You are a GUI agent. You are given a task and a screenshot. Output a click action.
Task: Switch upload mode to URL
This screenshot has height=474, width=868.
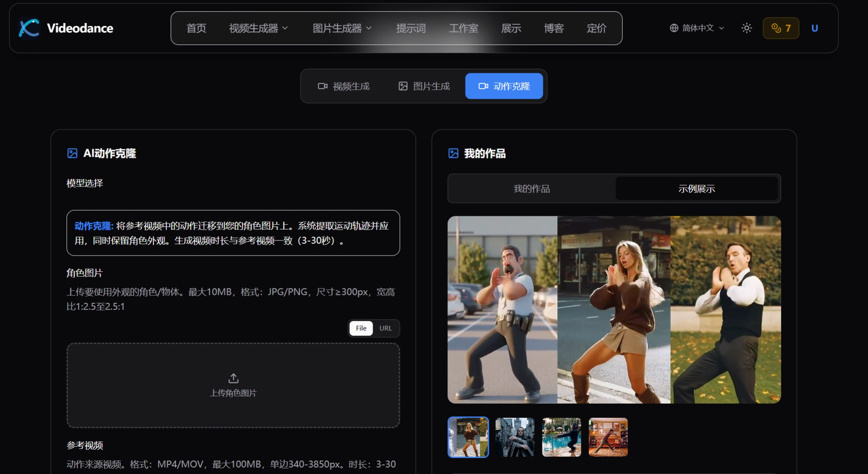coord(385,328)
